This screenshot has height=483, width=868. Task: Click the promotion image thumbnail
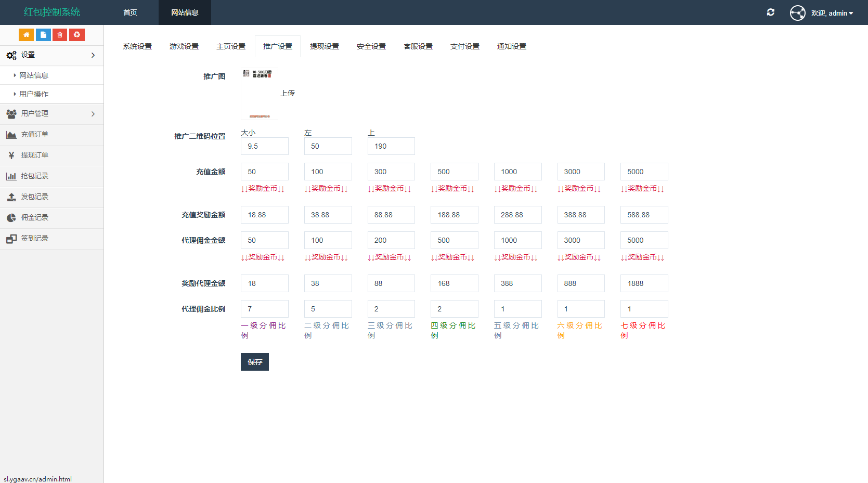pyautogui.click(x=258, y=93)
